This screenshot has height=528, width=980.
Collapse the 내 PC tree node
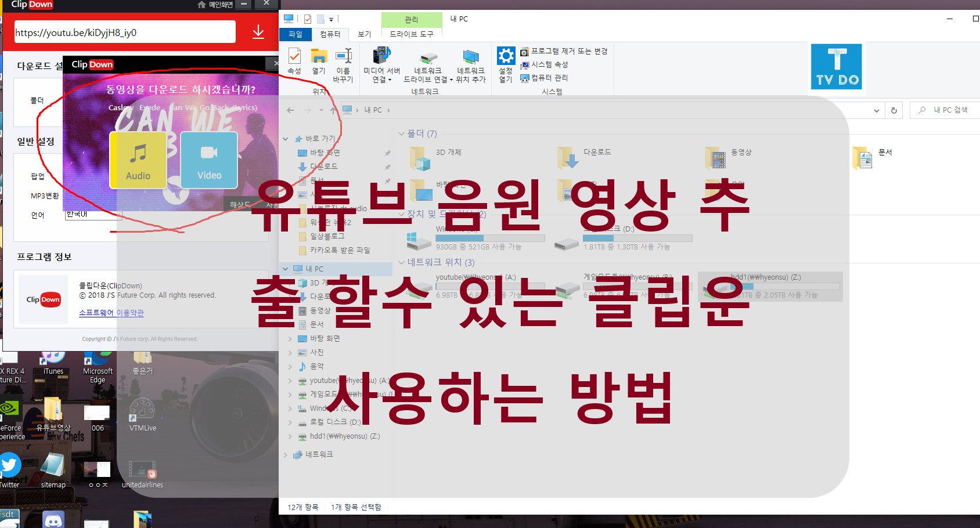click(x=286, y=269)
